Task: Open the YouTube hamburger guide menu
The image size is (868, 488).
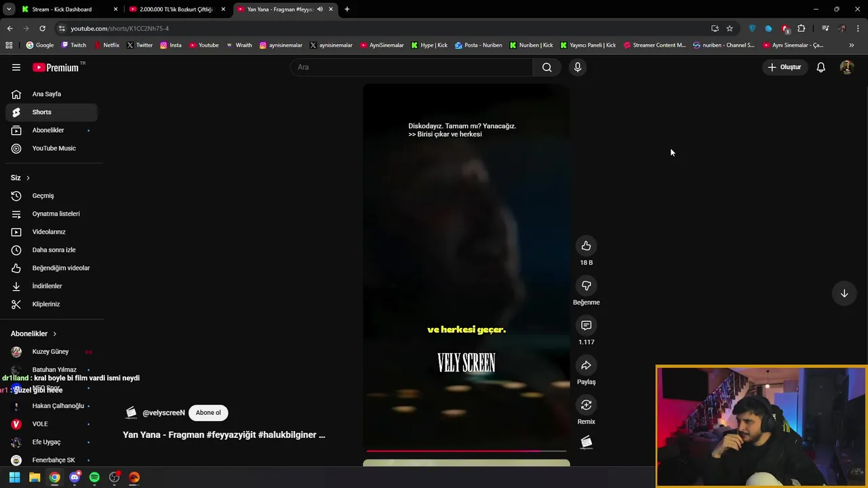Action: (16, 67)
